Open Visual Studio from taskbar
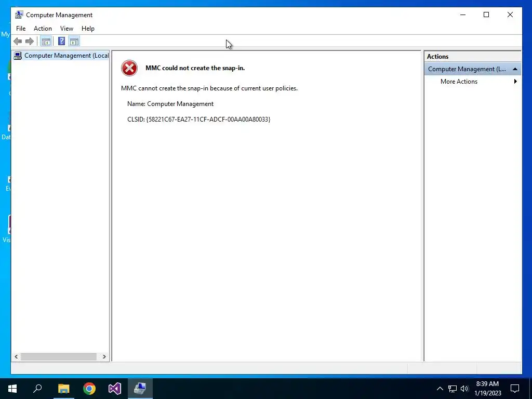Image resolution: width=532 pixels, height=399 pixels. point(115,389)
